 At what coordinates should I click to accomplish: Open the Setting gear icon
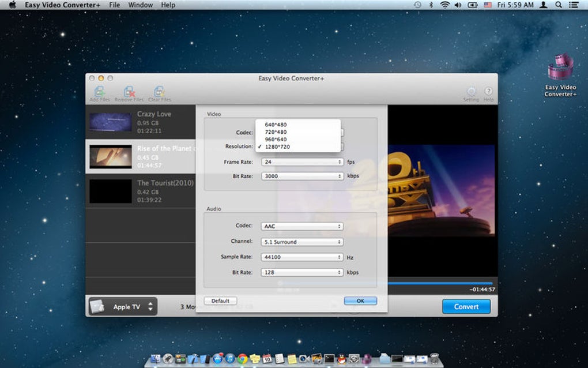click(x=471, y=92)
